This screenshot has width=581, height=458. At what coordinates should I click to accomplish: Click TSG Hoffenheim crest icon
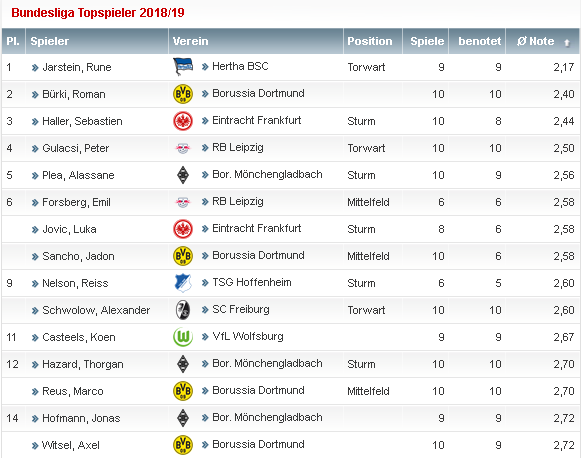183,283
